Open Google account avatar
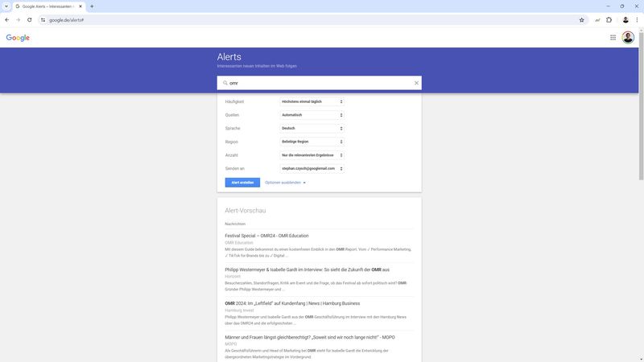644x362 pixels. (x=628, y=38)
